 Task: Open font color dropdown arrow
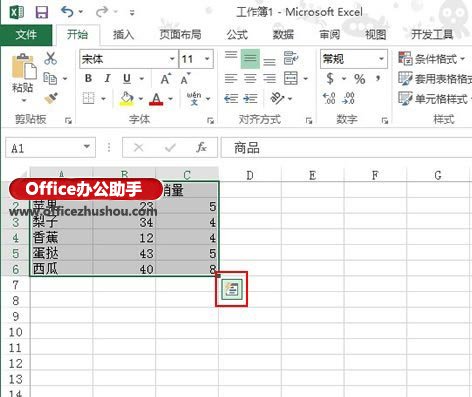pos(170,99)
